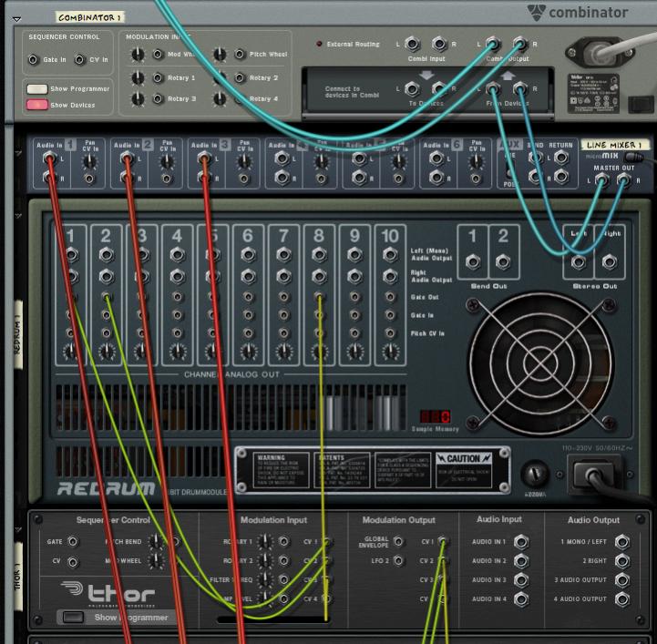Click Thor Global Envelope output jack
The width and height of the screenshot is (657, 644).
pyautogui.click(x=398, y=541)
